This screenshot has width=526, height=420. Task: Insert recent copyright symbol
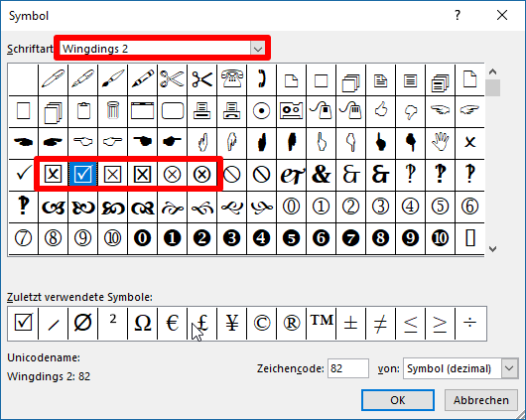(x=262, y=323)
